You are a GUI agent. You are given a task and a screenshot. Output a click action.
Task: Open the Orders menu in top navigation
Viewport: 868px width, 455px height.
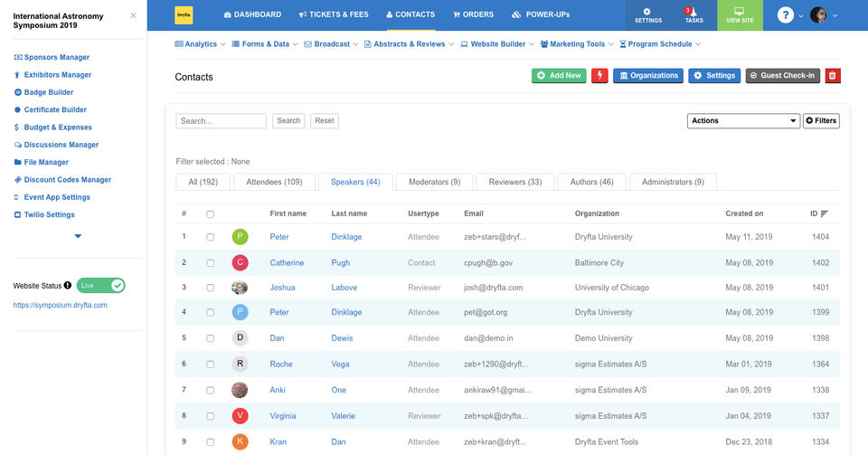coord(473,14)
